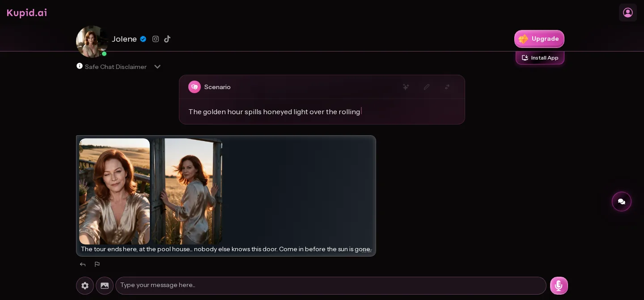This screenshot has height=300, width=644.
Task: Click the pink microphone voice button
Action: (559, 286)
